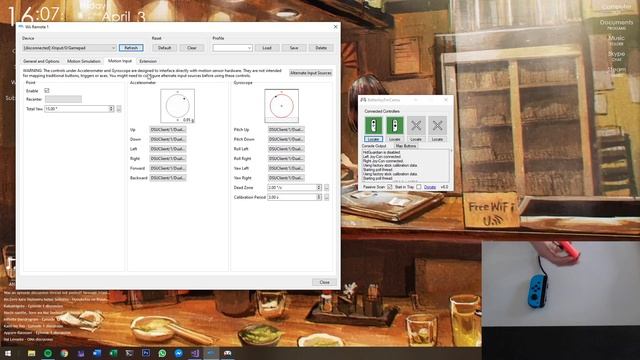Click the accelerometer Up mapping button
The height and width of the screenshot is (360, 640).
click(x=168, y=129)
